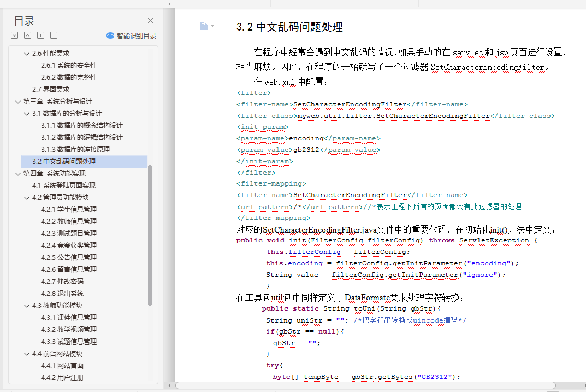The image size is (586, 392).
Task: Open 4.3.2 教学视频管理
Action: click(69, 330)
